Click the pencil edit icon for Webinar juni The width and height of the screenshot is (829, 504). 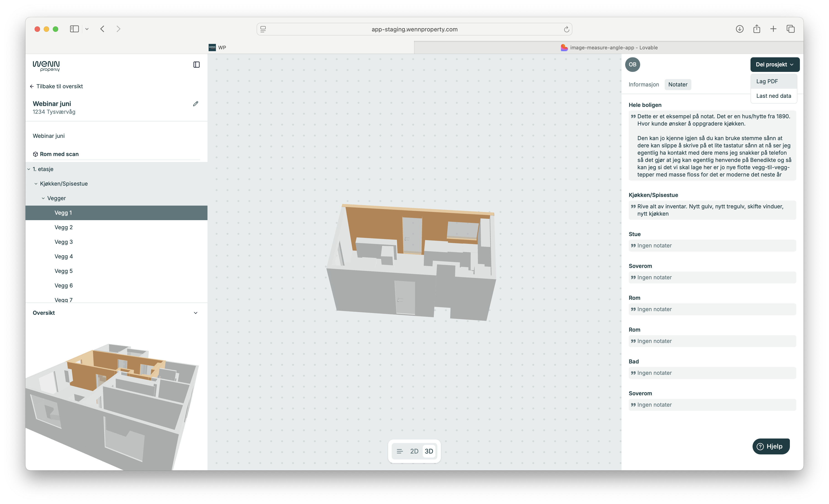pyautogui.click(x=195, y=104)
